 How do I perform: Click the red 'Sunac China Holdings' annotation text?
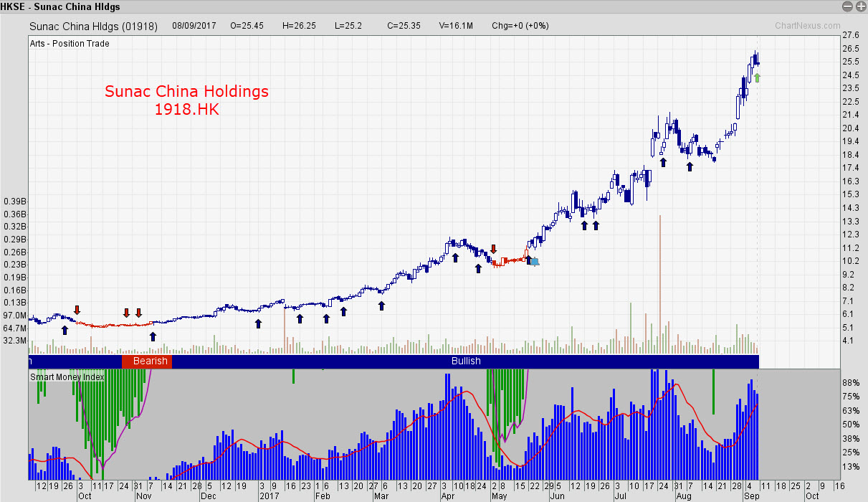point(186,92)
